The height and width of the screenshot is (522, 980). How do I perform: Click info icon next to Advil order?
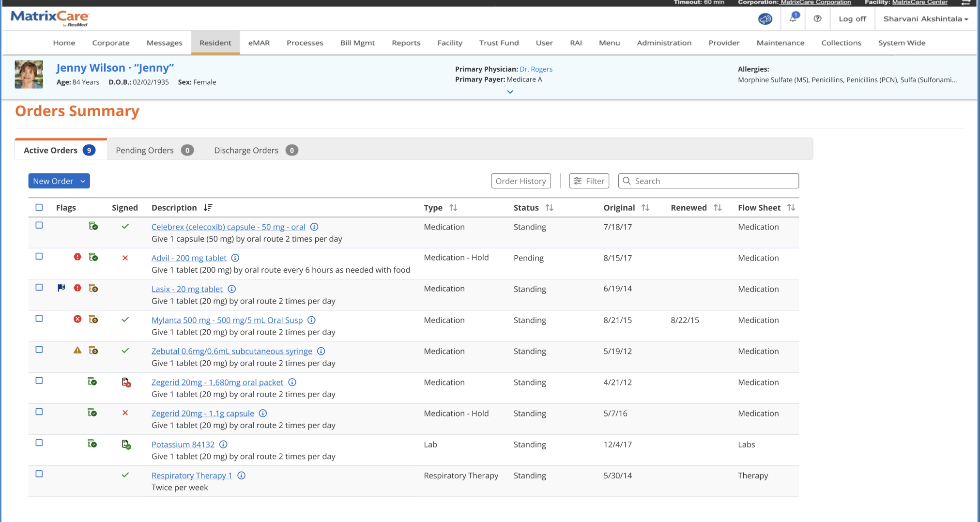click(x=235, y=258)
